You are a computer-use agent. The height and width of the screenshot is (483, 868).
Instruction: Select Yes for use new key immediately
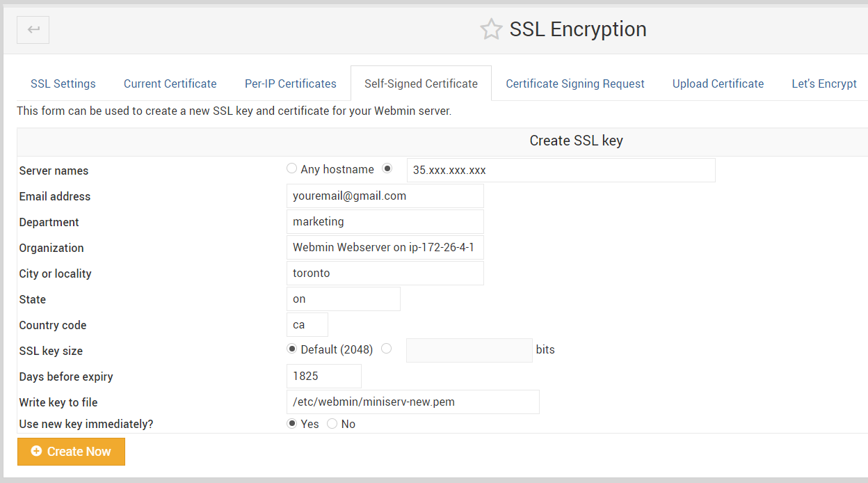292,423
